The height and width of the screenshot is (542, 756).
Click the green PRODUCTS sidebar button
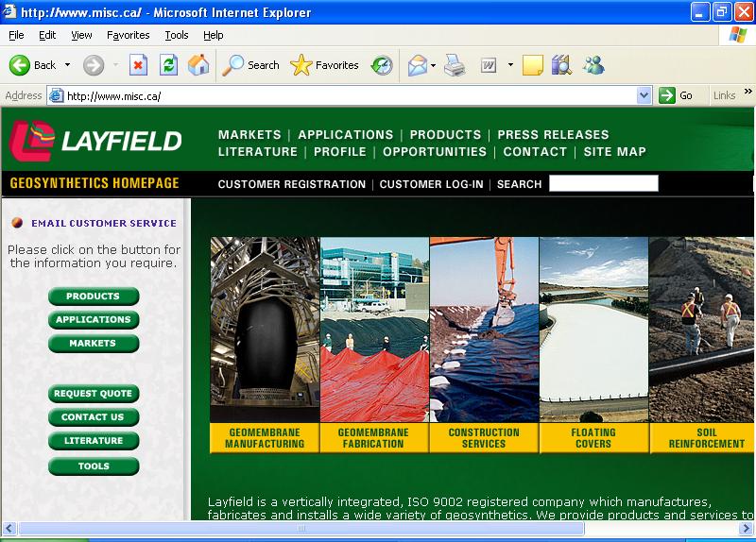pos(94,296)
